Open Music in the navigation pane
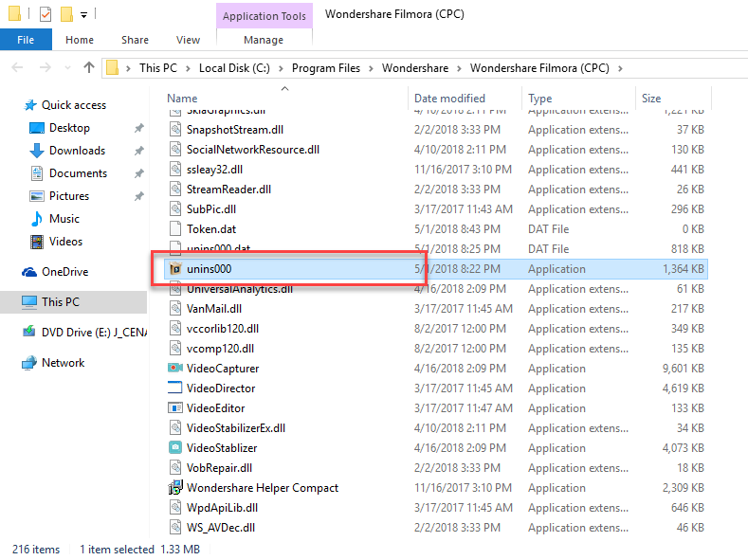 (x=64, y=219)
